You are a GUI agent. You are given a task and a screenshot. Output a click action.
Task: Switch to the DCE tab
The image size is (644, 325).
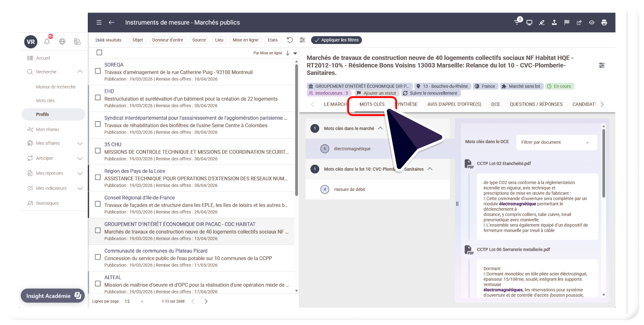point(496,104)
